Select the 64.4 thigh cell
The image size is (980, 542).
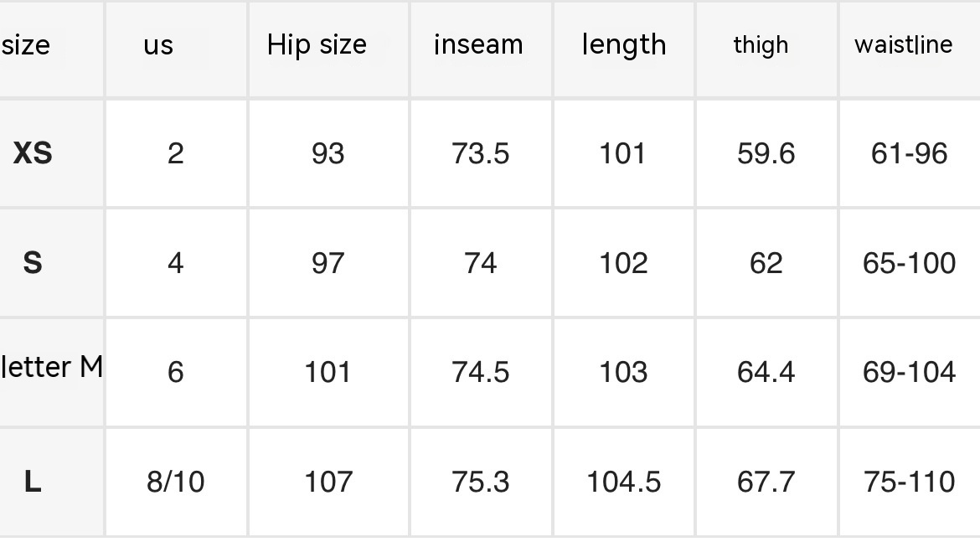click(766, 373)
